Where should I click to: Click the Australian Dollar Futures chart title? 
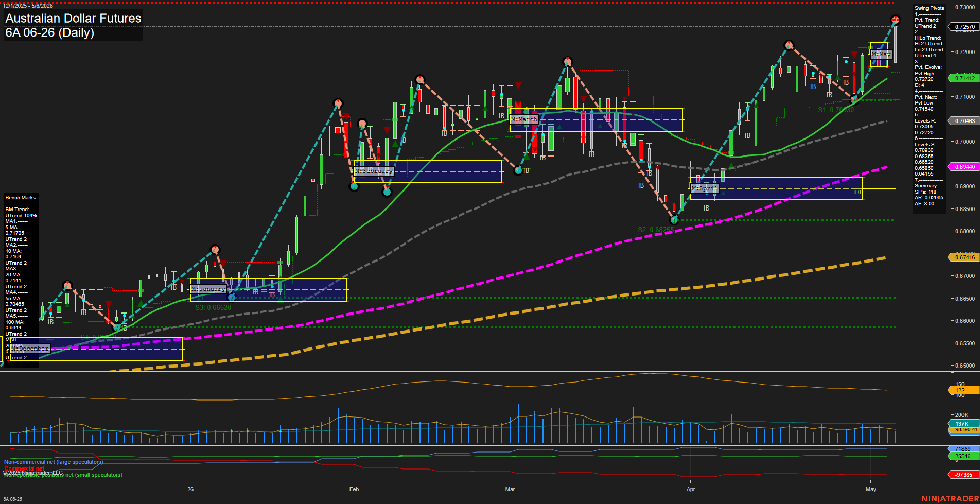click(73, 19)
